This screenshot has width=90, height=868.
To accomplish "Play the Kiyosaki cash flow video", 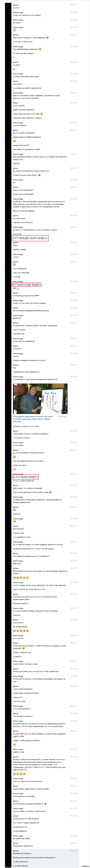I will (x=40, y=399).
